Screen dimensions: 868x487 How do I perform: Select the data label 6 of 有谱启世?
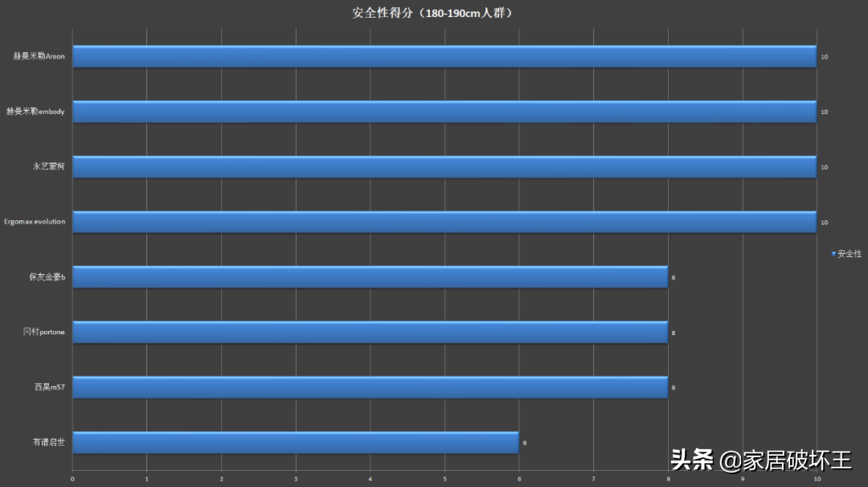tap(525, 444)
